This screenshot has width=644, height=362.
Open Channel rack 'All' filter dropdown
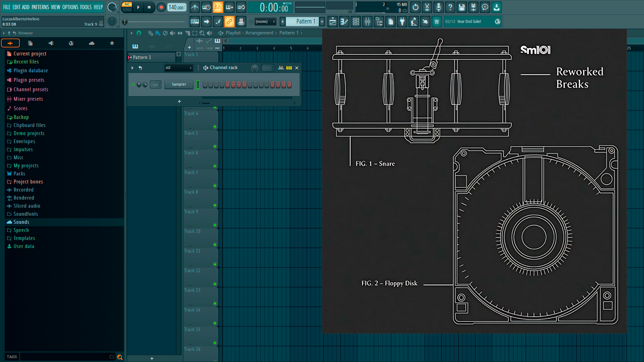(x=178, y=68)
